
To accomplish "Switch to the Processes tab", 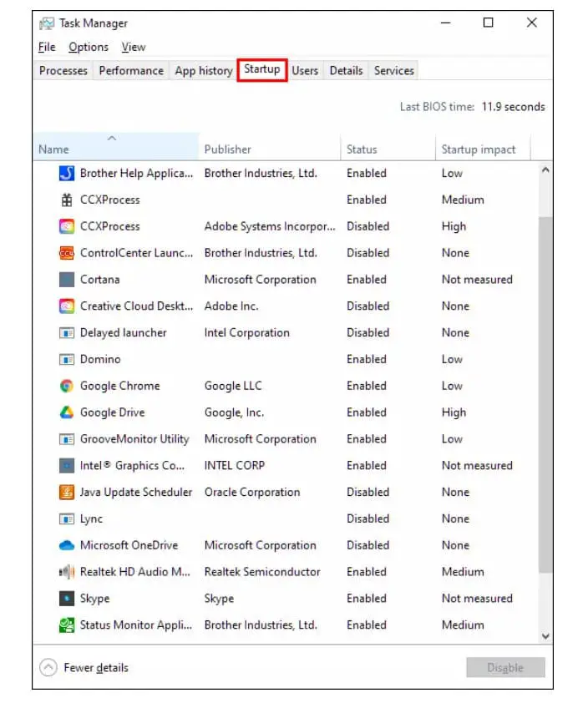I will [63, 71].
